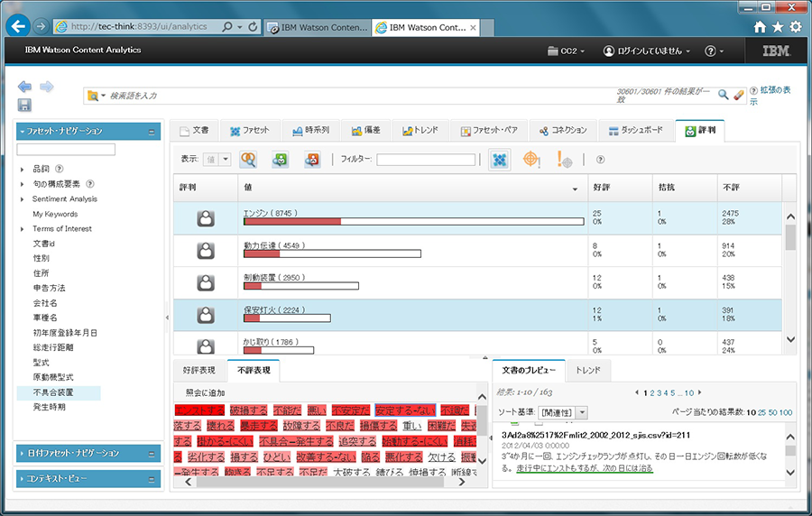Click the 動力伝達 sentiment bar

(332, 254)
